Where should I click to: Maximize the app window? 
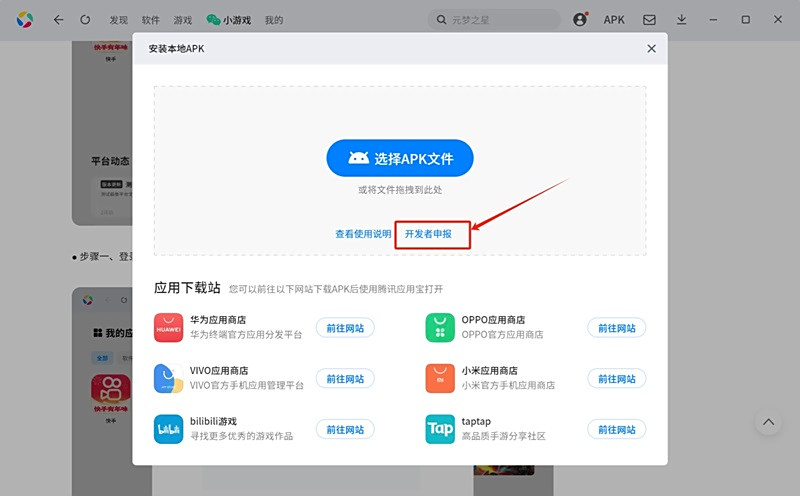click(745, 20)
